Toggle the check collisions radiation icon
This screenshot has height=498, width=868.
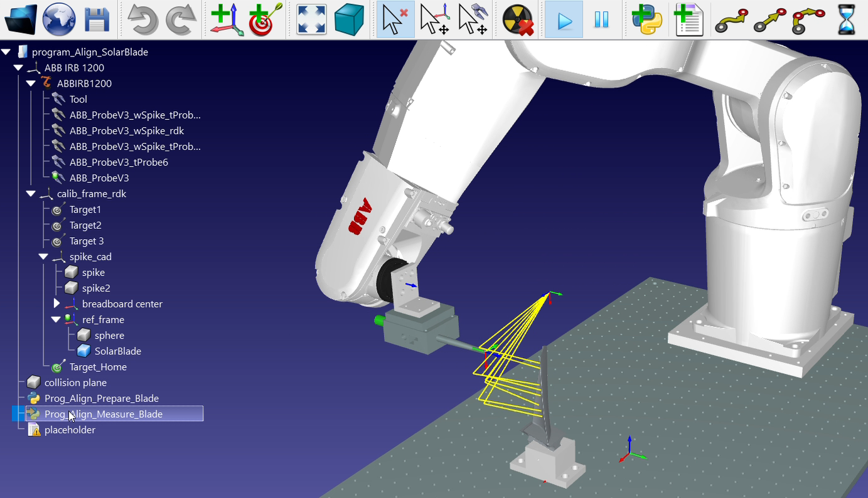tap(518, 20)
